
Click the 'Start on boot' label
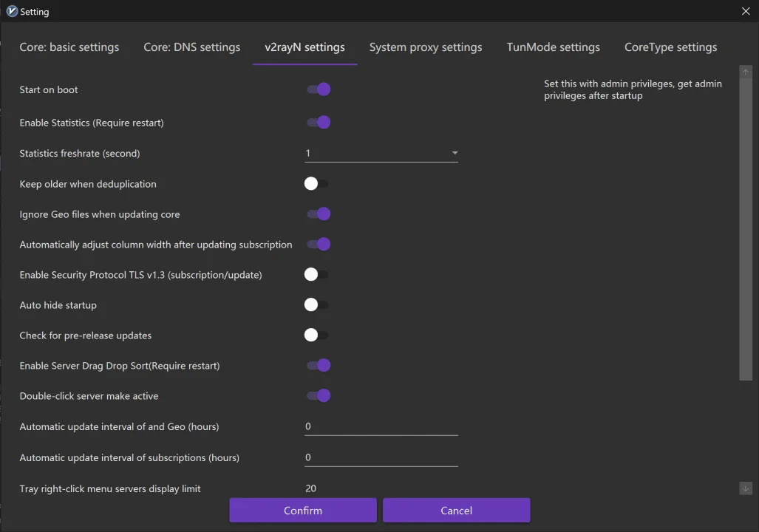tap(48, 89)
